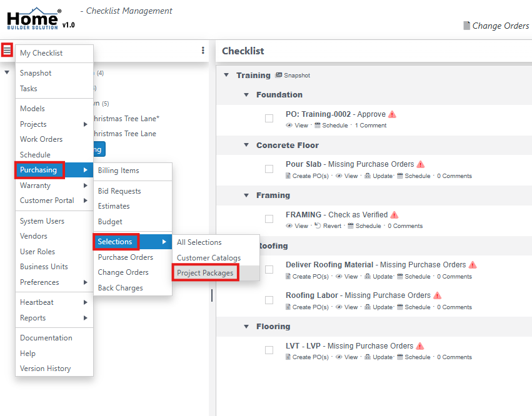
Task: Click the Create PO(s) icon under Deliver Roofing Material
Action: click(288, 276)
